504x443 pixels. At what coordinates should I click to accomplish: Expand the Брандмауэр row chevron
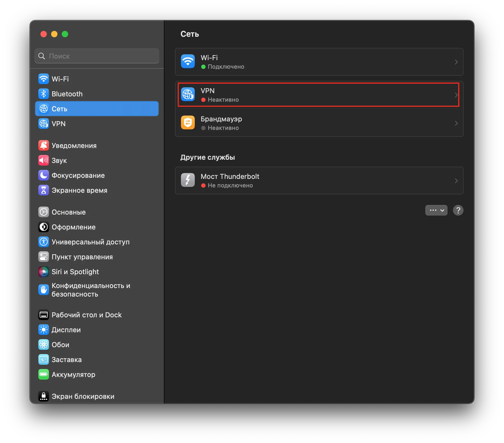[x=456, y=123]
